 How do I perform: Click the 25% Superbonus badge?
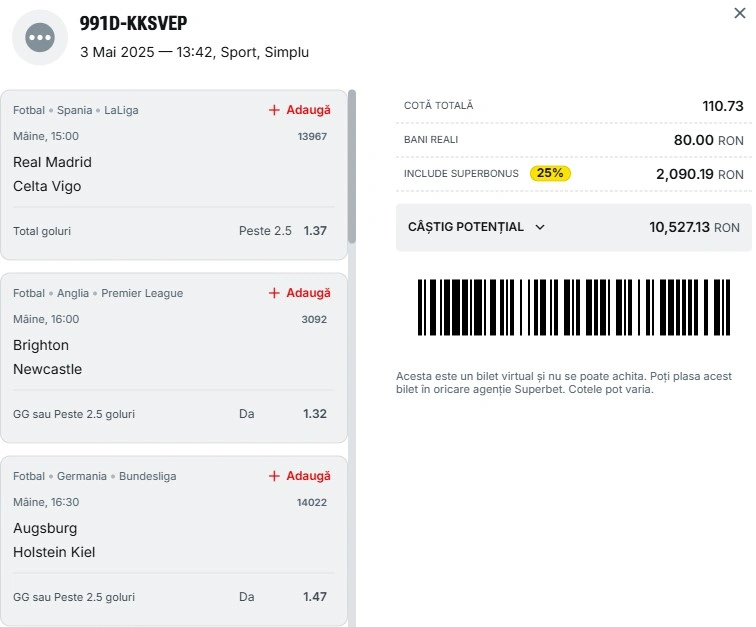coord(550,173)
